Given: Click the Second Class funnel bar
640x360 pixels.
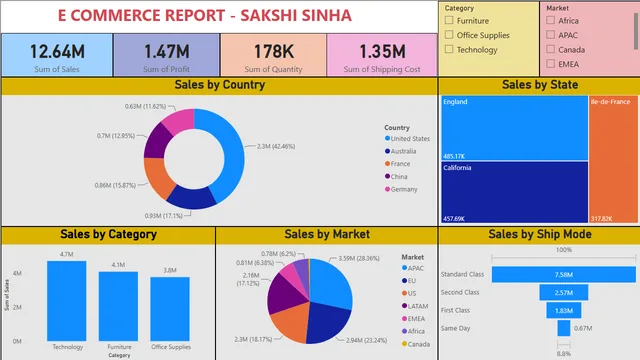Looking at the screenshot, I should pos(564,292).
